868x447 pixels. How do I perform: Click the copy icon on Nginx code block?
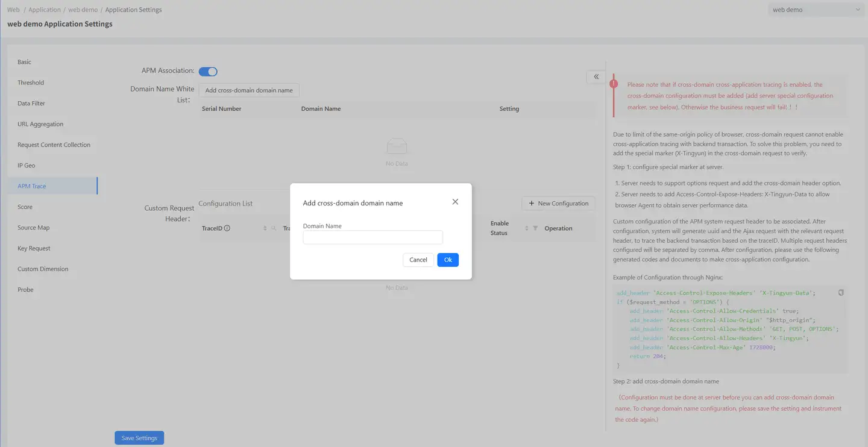coord(841,293)
